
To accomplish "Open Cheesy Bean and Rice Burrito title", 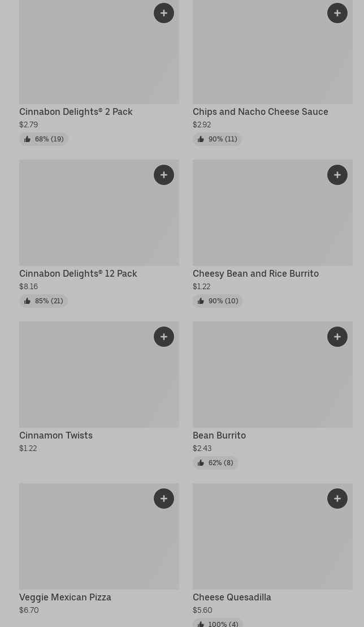I will tap(255, 273).
